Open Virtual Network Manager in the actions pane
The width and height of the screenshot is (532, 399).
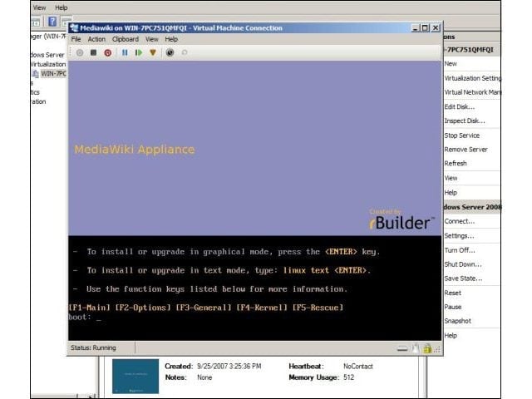472,92
